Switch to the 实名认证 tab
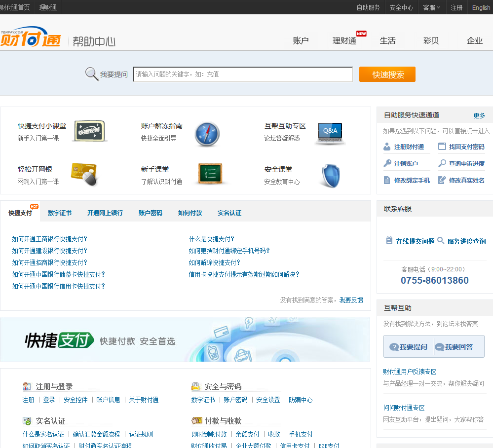Image resolution: width=493 pixels, height=448 pixels. (x=229, y=213)
